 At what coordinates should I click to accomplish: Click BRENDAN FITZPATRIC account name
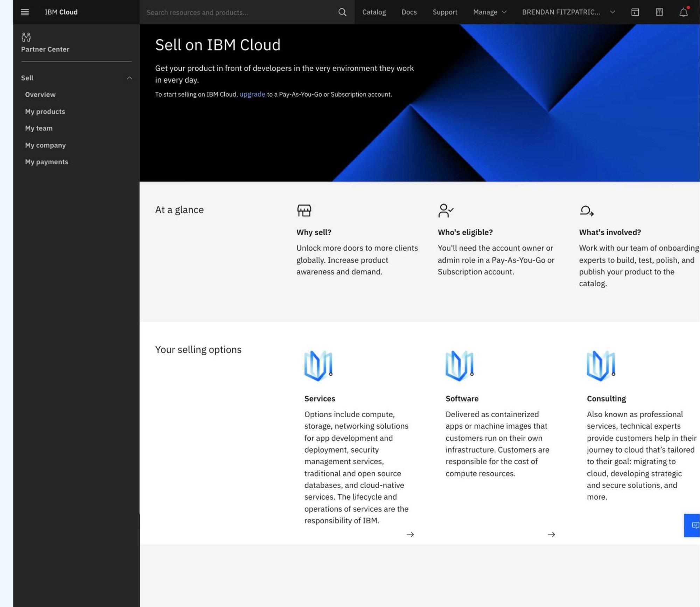[x=561, y=12]
